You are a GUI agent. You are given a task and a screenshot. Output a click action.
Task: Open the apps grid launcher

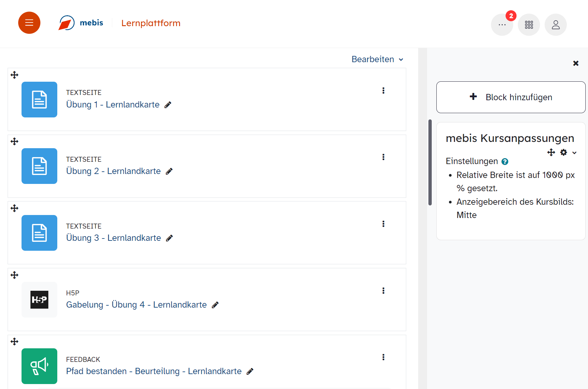click(x=529, y=25)
